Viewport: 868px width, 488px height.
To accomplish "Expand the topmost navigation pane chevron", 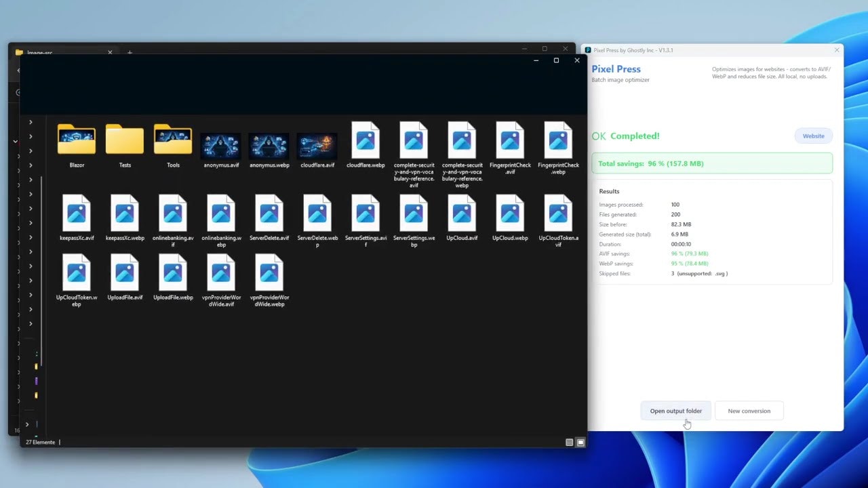I will [x=31, y=122].
